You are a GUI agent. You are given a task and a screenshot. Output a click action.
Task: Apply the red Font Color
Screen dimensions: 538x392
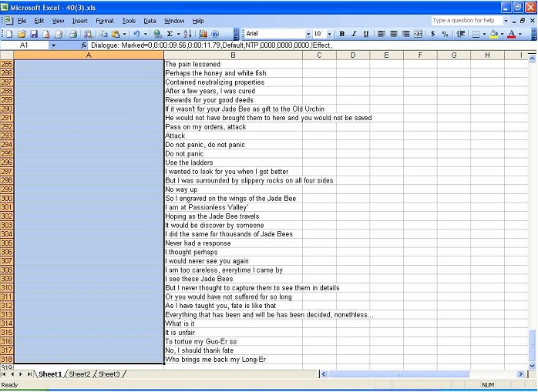pos(512,34)
